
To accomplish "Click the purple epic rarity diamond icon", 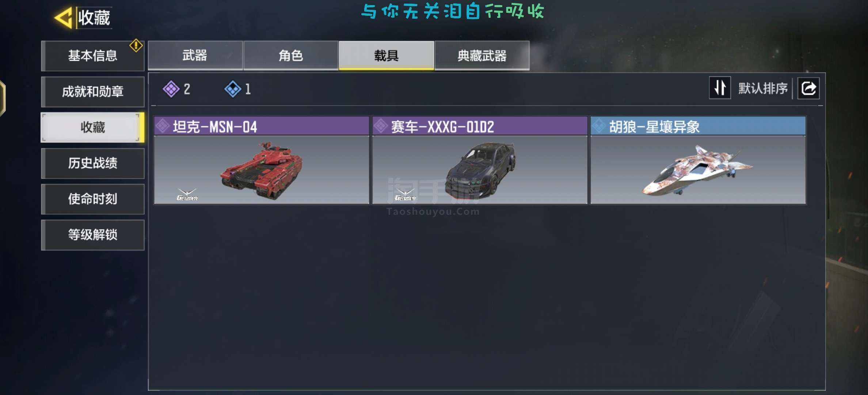I will pyautogui.click(x=171, y=89).
